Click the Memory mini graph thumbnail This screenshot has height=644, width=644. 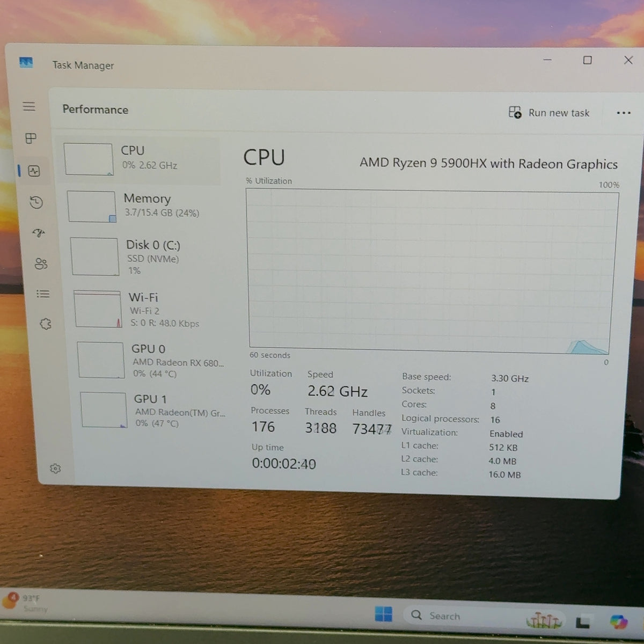(x=92, y=207)
